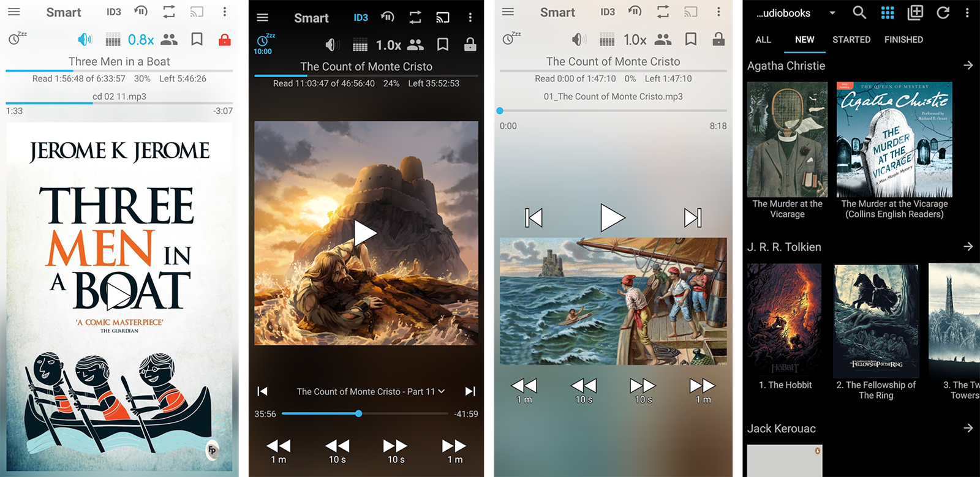Switch to the FINISHED tab
This screenshot has width=980, height=477.
[903, 40]
